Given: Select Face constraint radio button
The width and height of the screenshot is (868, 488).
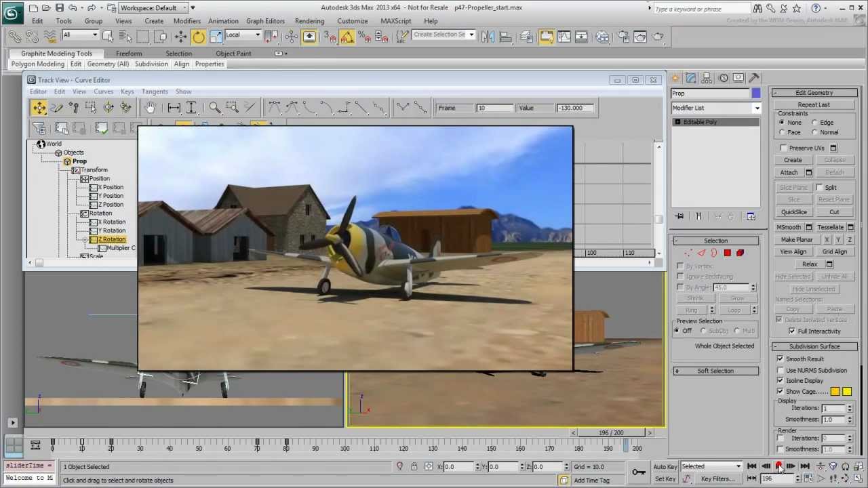Looking at the screenshot, I should pyautogui.click(x=783, y=132).
